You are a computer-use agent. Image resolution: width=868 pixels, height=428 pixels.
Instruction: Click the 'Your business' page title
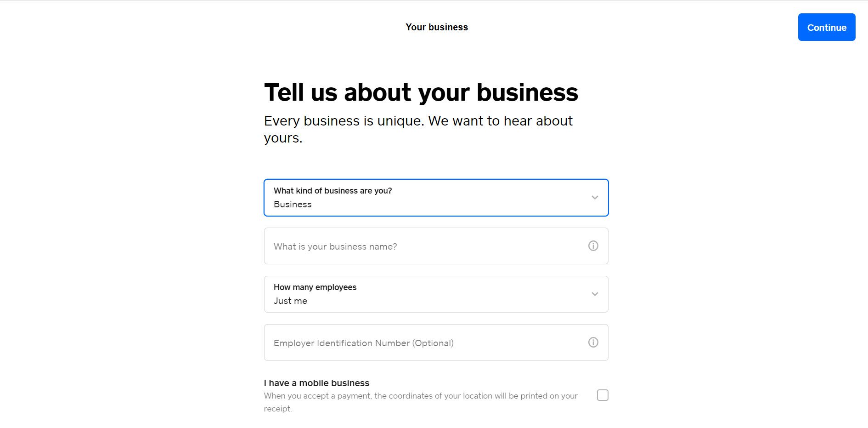tap(437, 27)
